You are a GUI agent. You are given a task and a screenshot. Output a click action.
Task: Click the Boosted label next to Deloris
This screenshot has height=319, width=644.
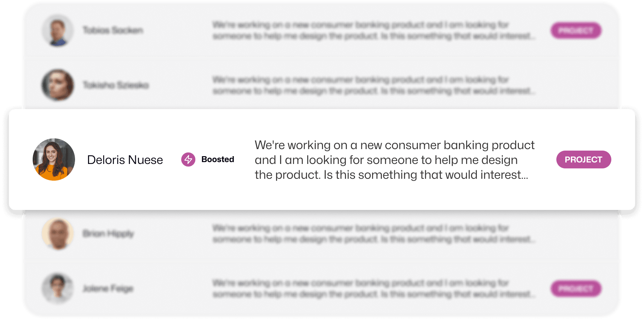(x=218, y=159)
